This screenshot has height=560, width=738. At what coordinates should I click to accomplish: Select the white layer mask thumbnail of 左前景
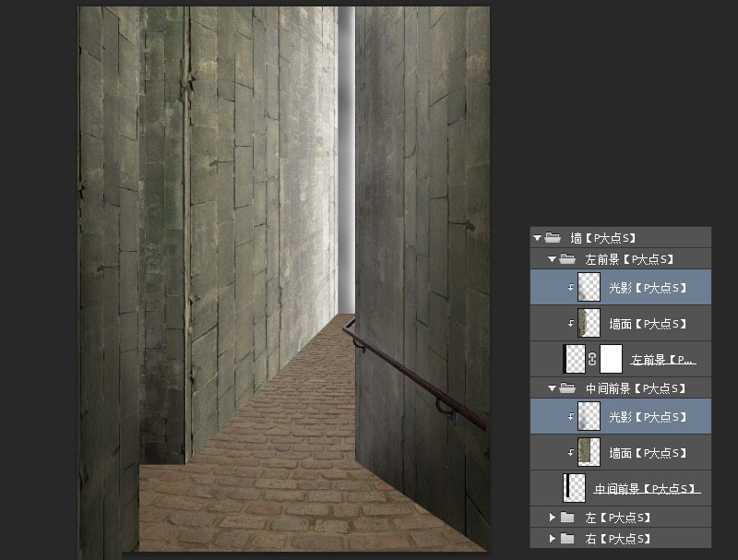tap(611, 359)
